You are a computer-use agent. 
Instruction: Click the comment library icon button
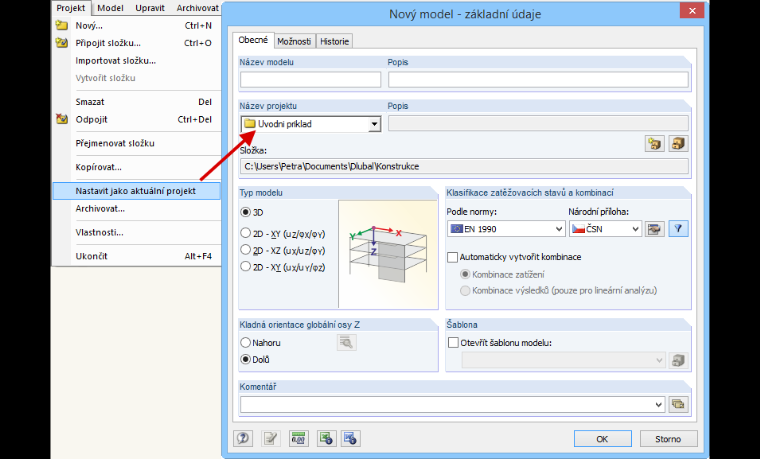coord(679,404)
